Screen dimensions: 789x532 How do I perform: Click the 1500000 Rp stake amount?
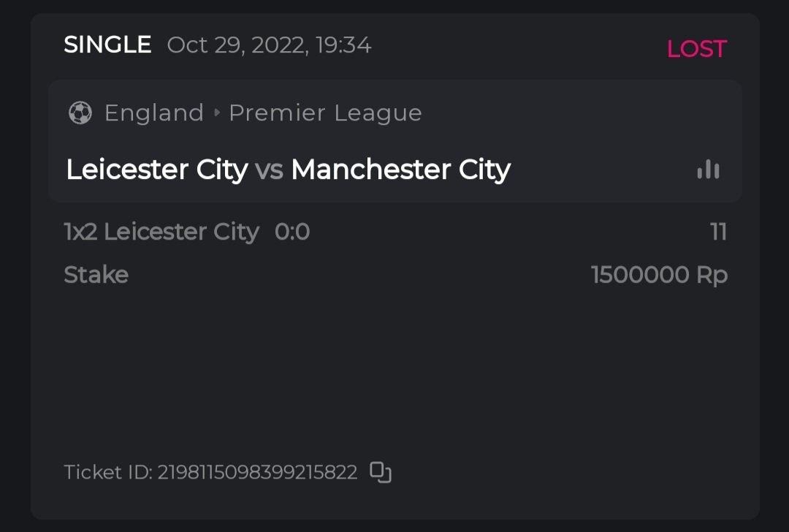tap(659, 275)
